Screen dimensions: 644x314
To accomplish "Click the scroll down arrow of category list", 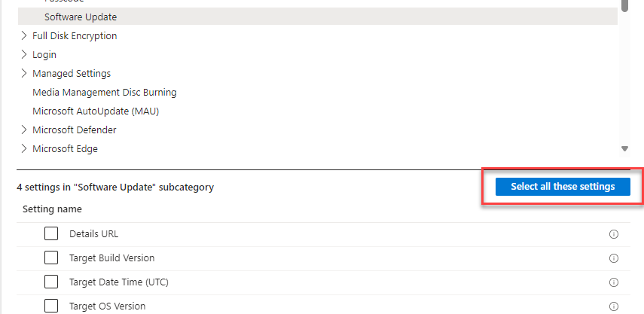I will pos(624,149).
